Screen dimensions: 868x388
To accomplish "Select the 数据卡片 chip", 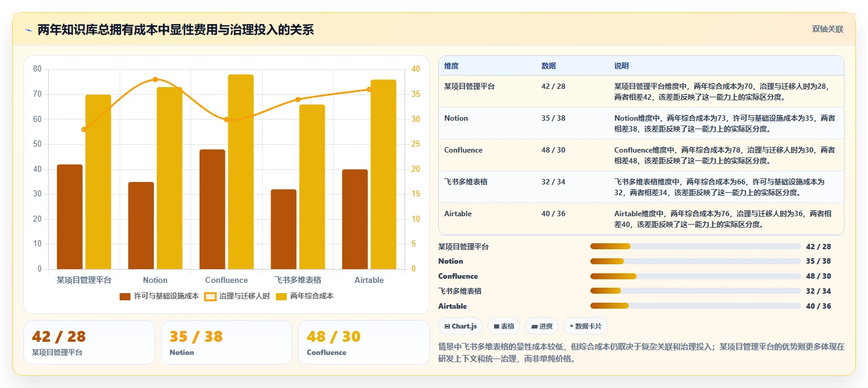I will point(585,326).
